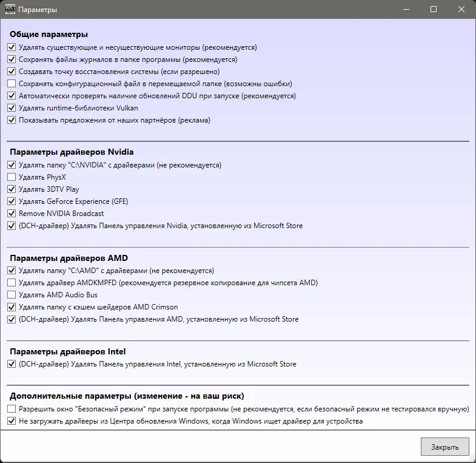Toggle AMD Crimson shader cache folder removal
This screenshot has width=476, height=463.
coord(12,307)
